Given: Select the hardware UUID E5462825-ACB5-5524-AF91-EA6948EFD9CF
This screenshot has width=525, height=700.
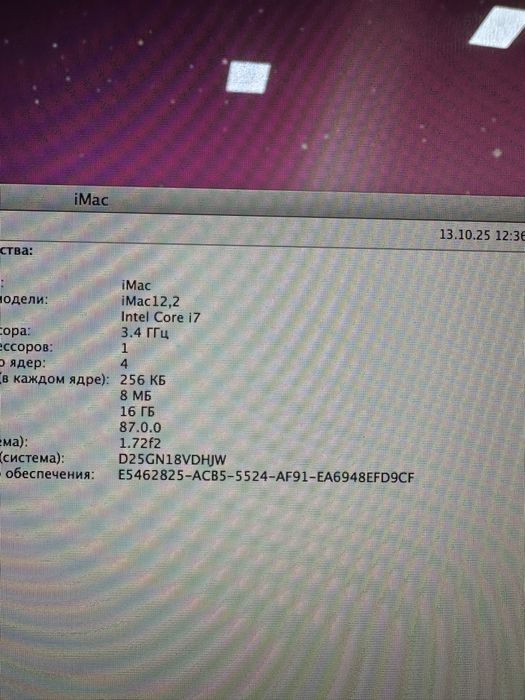Looking at the screenshot, I should [x=266, y=476].
